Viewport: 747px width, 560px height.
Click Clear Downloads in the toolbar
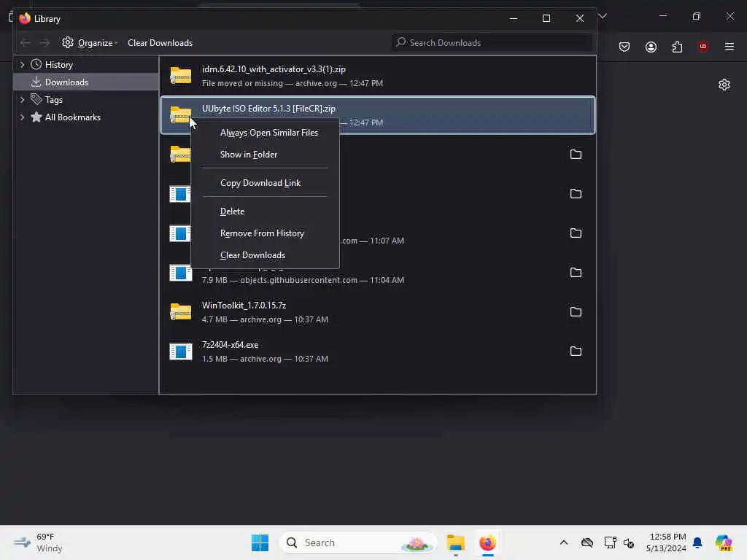pyautogui.click(x=160, y=43)
